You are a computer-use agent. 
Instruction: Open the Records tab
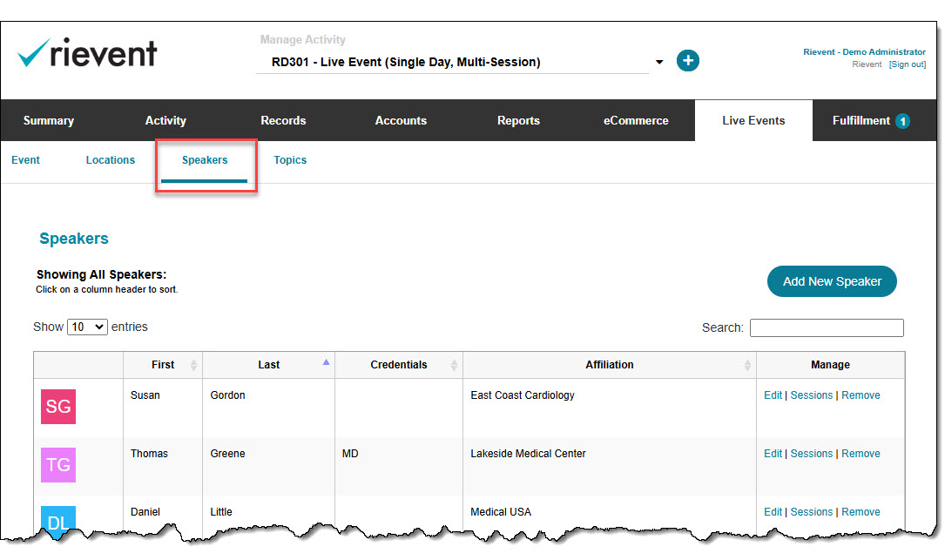[x=283, y=120]
